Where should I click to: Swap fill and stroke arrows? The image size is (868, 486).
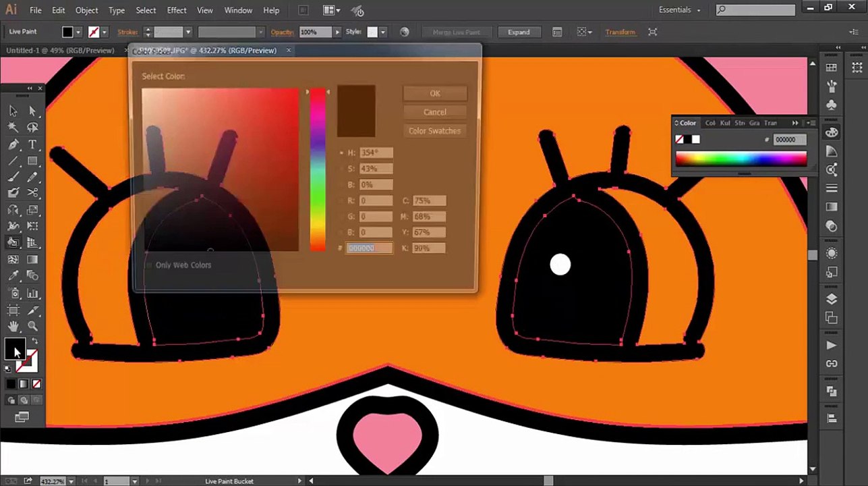34,342
